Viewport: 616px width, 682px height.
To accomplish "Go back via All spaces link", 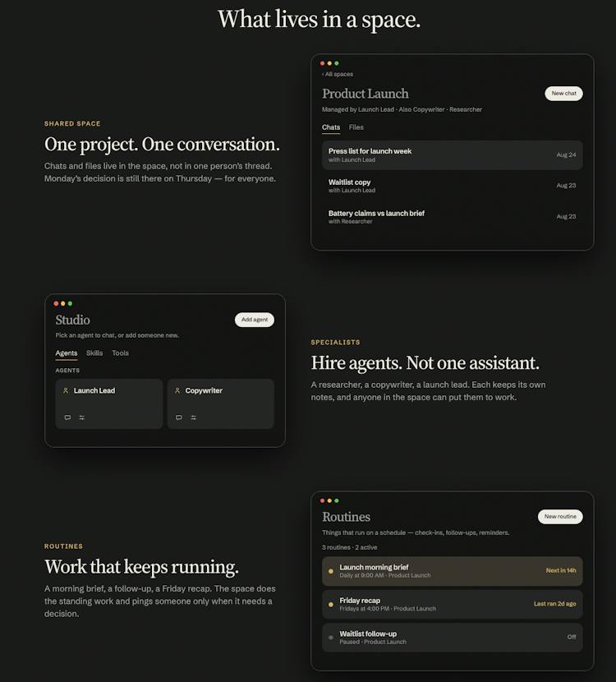I will 338,74.
